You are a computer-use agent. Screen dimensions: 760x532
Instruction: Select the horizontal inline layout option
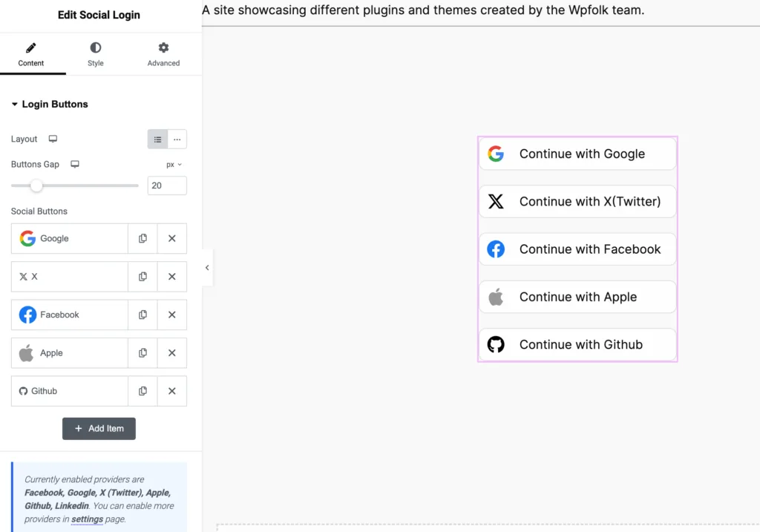[177, 139]
